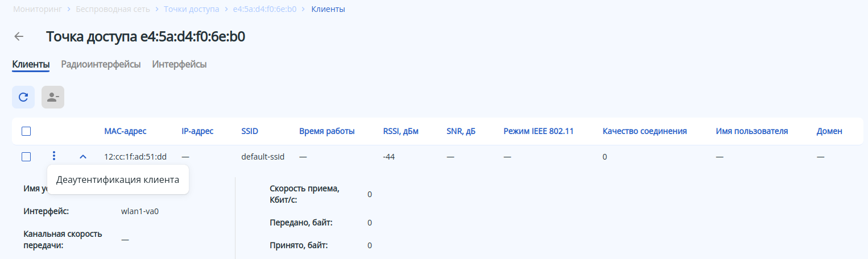Viewport: 868px width, 259px height.
Task: Click the deauthenticate user icon button
Action: coord(53,97)
